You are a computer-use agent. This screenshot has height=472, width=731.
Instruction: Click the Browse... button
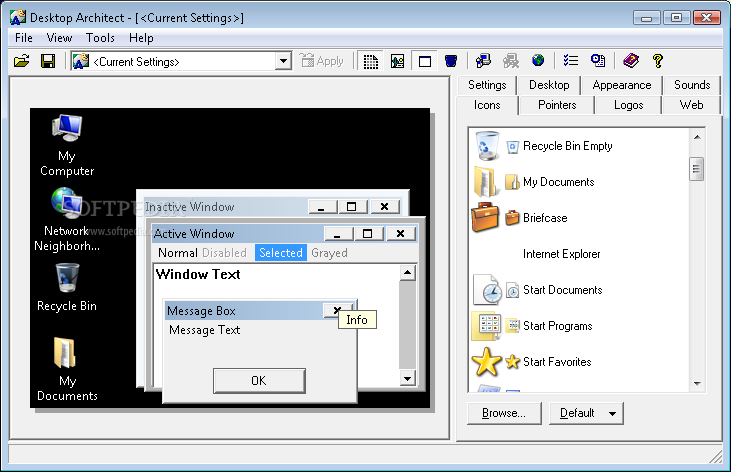click(504, 413)
